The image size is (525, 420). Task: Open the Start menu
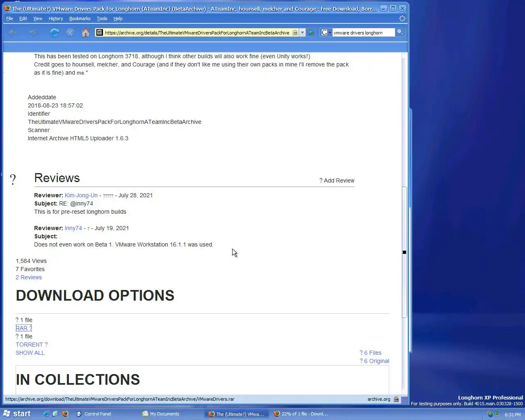click(x=17, y=414)
